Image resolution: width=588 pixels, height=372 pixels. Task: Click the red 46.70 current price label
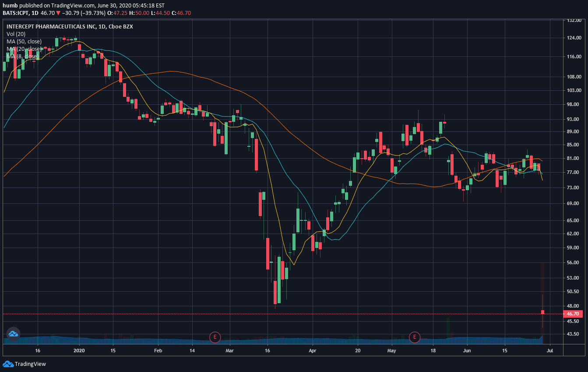[573, 314]
